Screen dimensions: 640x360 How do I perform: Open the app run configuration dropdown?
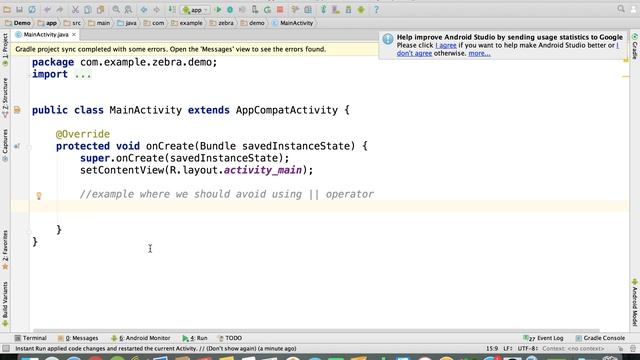[195, 10]
